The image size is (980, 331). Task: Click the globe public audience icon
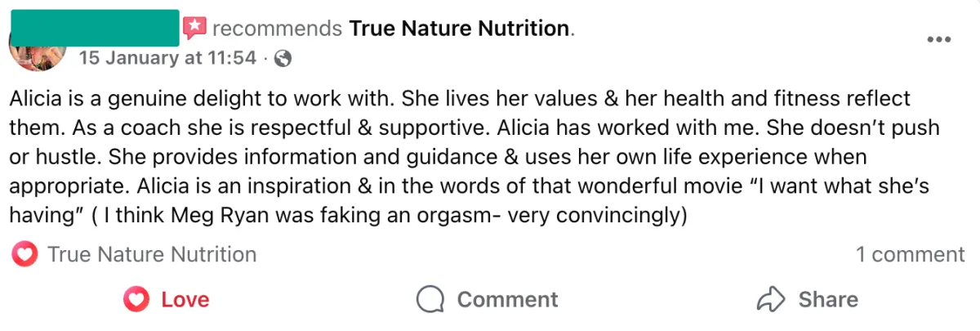tap(283, 58)
